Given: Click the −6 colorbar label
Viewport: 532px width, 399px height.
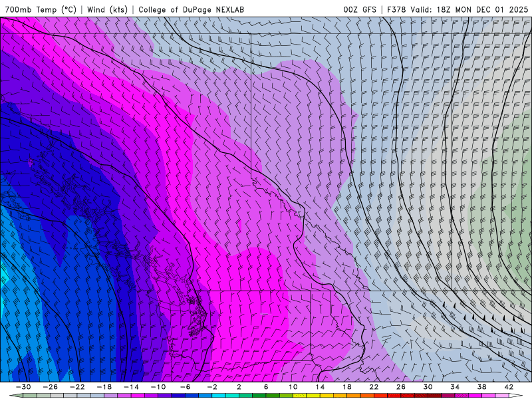Looking at the screenshot, I should [x=186, y=387].
